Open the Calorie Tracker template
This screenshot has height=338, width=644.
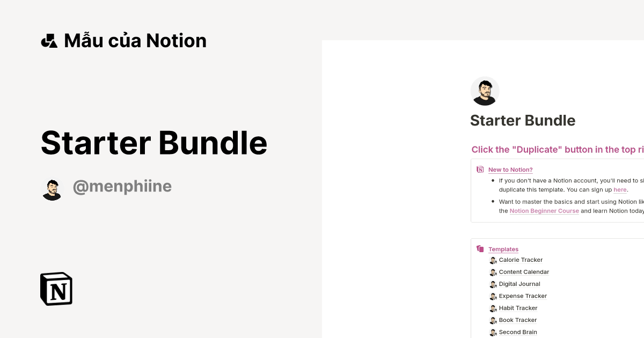520,260
